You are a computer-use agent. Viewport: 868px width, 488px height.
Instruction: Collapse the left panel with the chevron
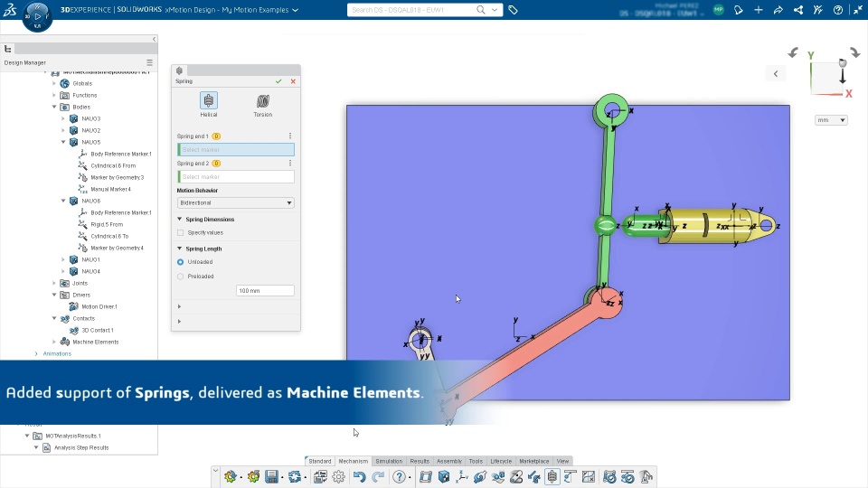pyautogui.click(x=154, y=39)
